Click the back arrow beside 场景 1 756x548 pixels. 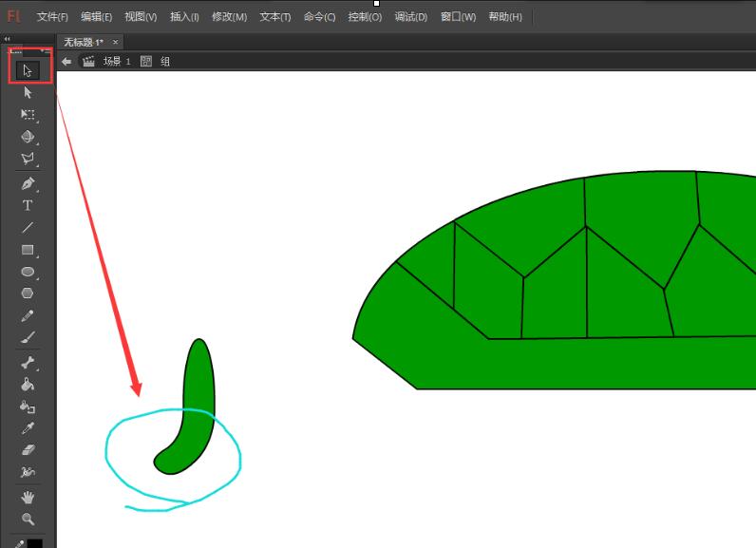coord(66,62)
